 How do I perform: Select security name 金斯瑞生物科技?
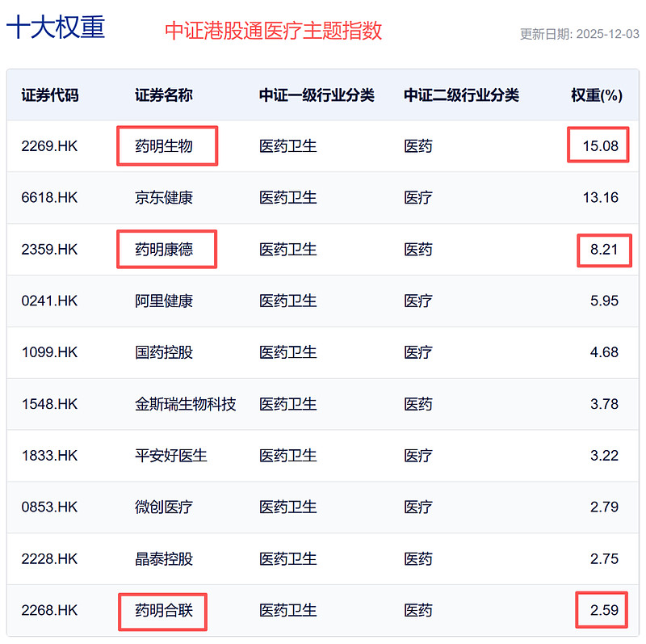(186, 404)
